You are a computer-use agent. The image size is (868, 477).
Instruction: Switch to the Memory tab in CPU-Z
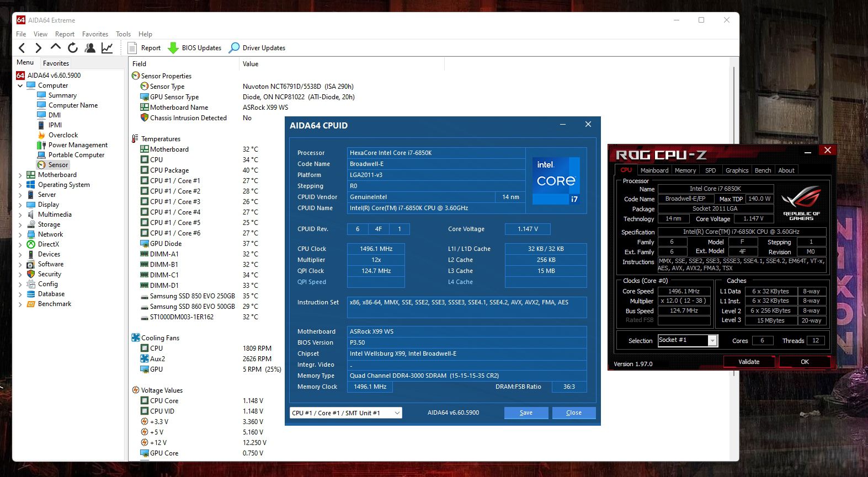coord(685,170)
